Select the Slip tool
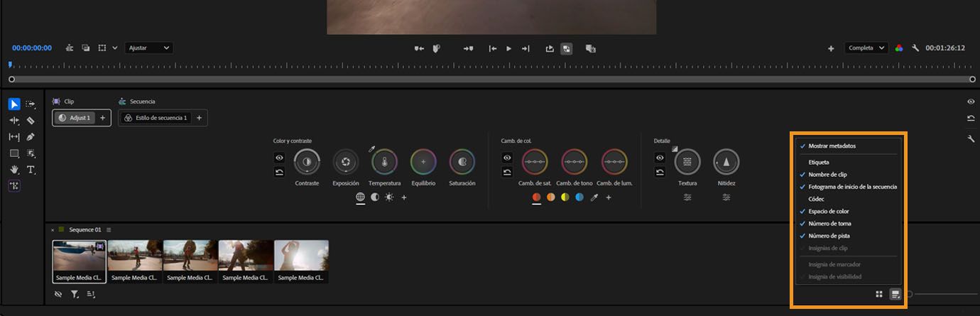Viewport: 980px width, 316px height. point(14,136)
